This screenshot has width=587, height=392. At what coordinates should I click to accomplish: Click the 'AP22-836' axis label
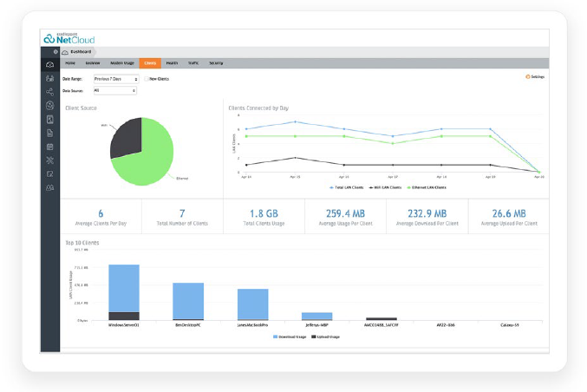point(446,325)
